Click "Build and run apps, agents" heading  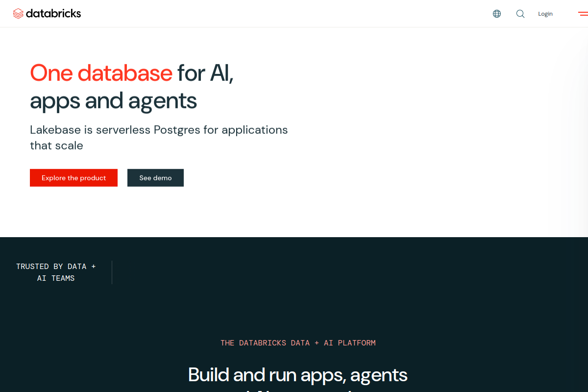pos(298,375)
